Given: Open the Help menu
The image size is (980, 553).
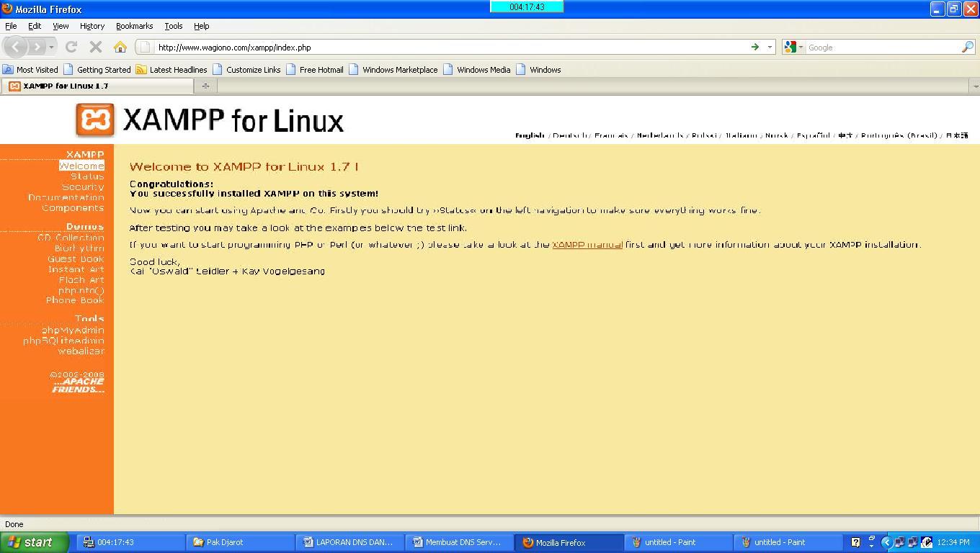Looking at the screenshot, I should click(x=202, y=26).
